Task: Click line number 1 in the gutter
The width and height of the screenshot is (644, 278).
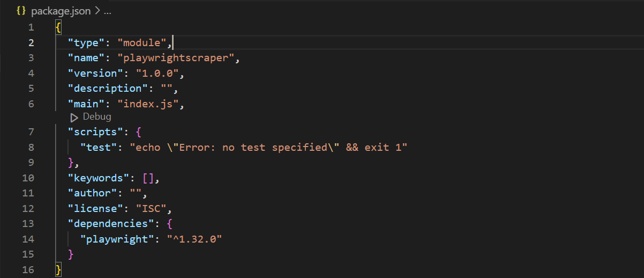Action: (x=31, y=27)
